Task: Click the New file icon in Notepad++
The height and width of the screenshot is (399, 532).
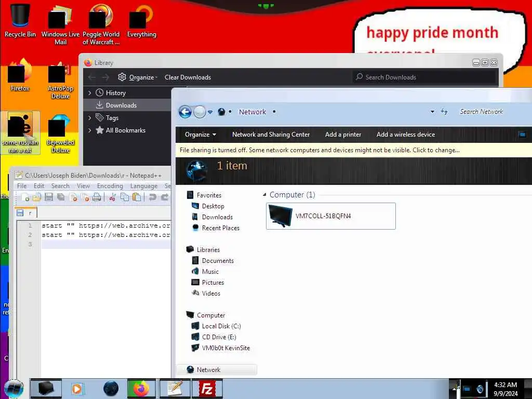Action: click(x=25, y=197)
